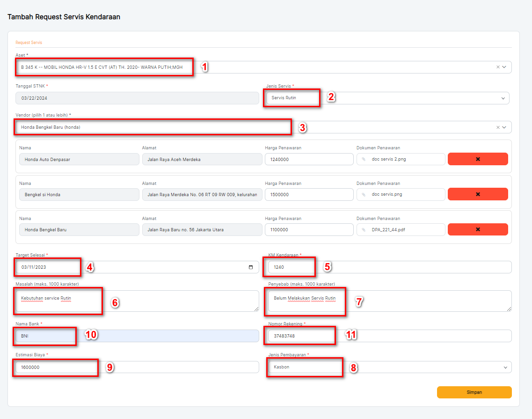Screen dimensions: 532x419
Task: Clear the selected Aset value
Action: pos(498,67)
